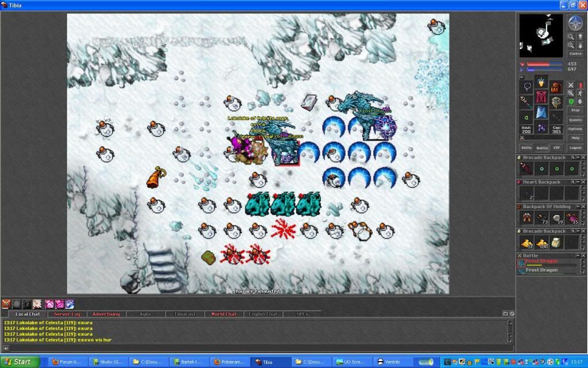
Task: Zoom in the minimap
Action: [x=571, y=45]
